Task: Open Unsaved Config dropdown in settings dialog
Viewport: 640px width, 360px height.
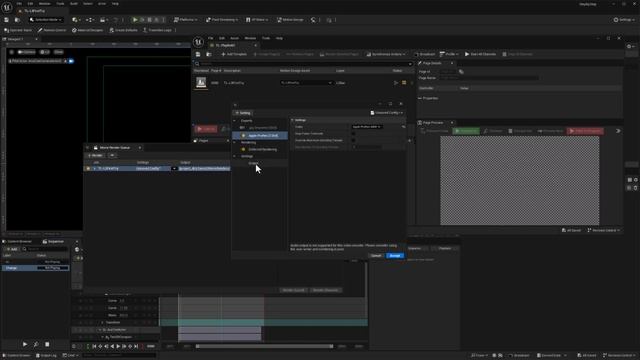Action: [387, 113]
